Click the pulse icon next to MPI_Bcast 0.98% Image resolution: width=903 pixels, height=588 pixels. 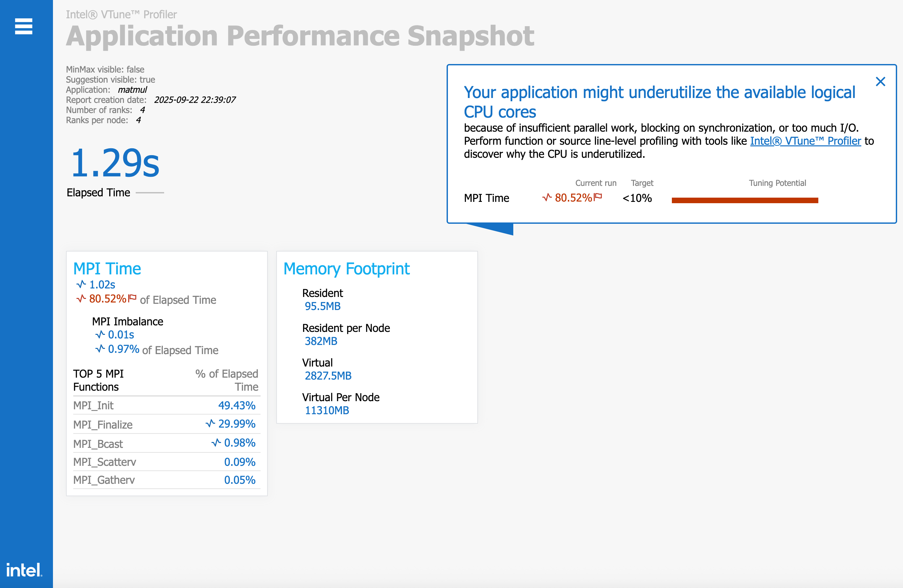[x=216, y=442]
